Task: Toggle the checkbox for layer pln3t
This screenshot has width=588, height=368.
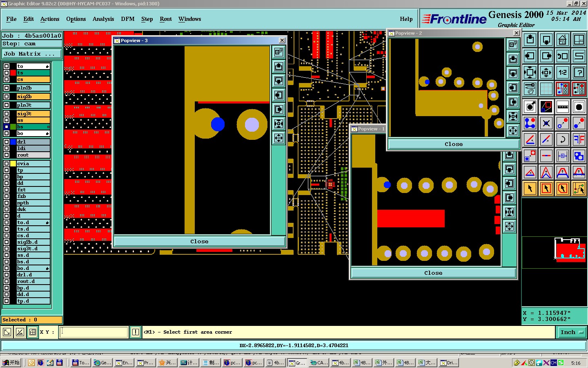Action: [7, 105]
